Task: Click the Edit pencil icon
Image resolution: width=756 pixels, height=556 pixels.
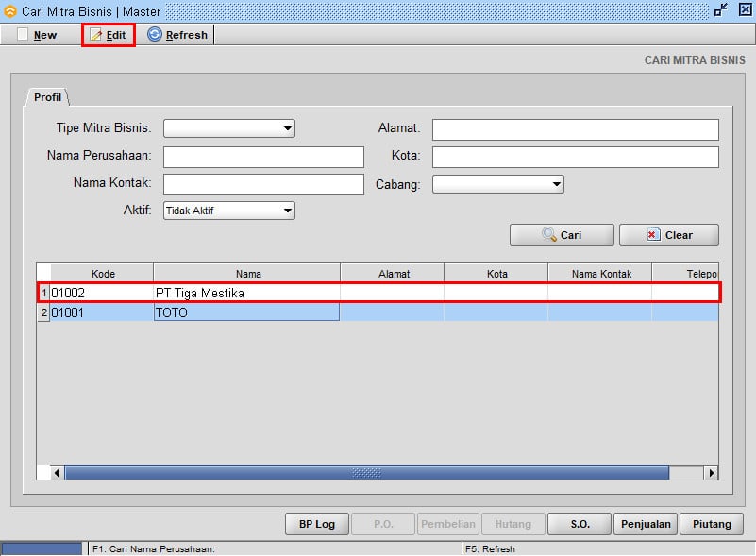Action: [96, 35]
